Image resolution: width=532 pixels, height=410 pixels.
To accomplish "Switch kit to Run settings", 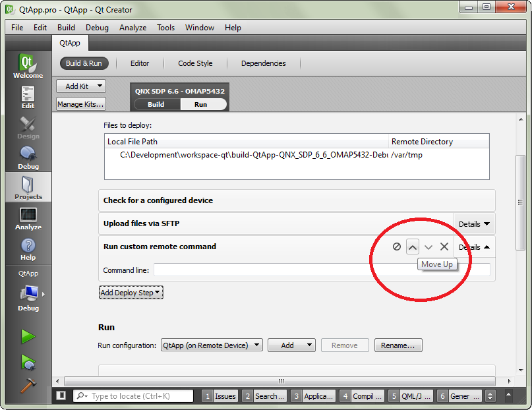I will point(201,104).
